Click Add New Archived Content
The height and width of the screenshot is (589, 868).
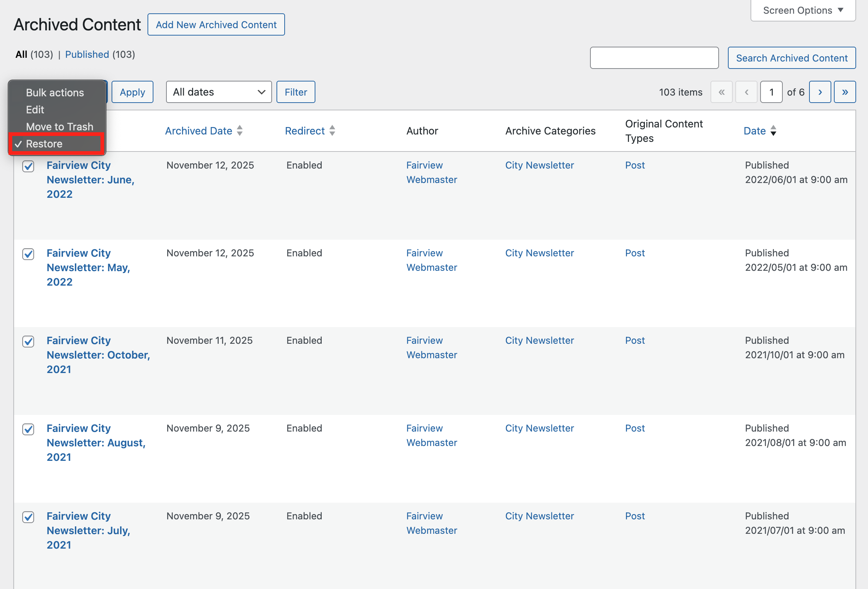click(216, 24)
